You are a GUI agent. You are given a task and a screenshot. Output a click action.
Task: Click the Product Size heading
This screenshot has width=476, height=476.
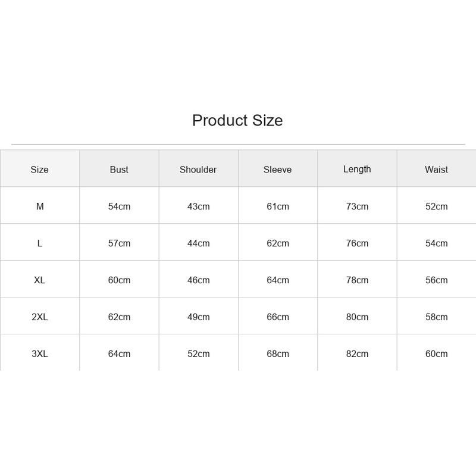[237, 121]
